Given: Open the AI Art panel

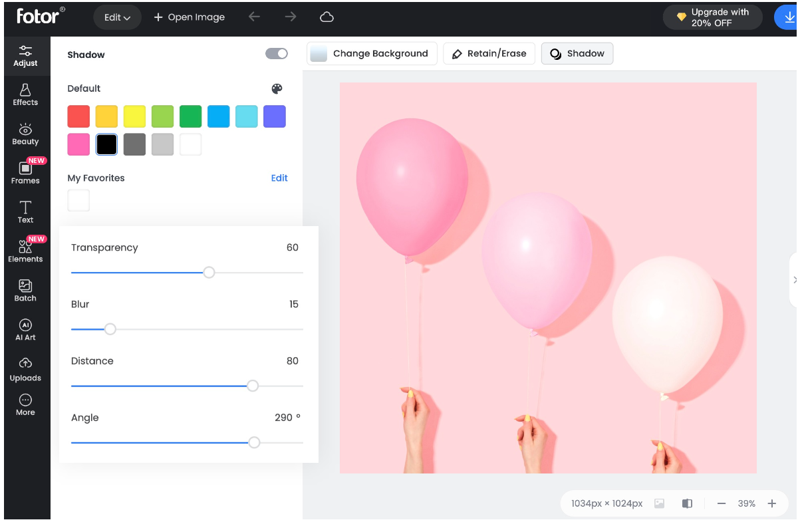Looking at the screenshot, I should 25,329.
